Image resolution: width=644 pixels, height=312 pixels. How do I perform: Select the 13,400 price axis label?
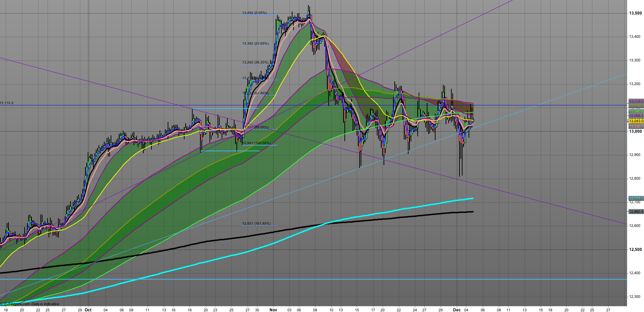[x=635, y=37]
